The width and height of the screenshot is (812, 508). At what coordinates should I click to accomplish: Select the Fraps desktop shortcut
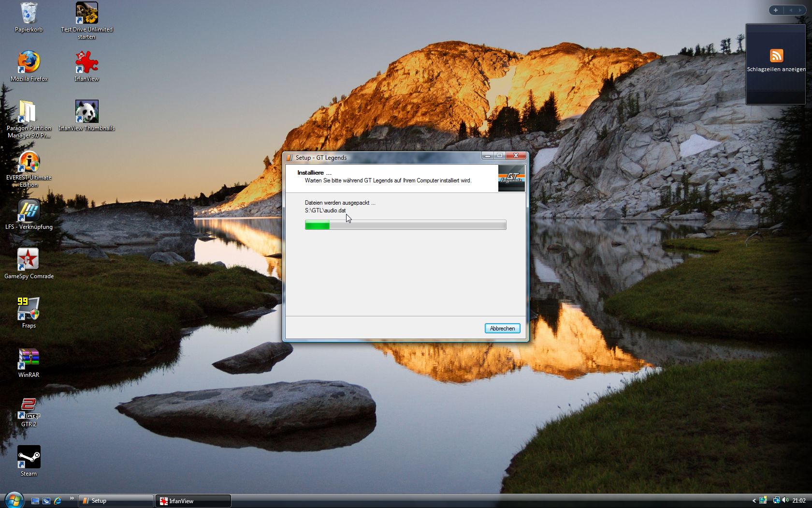[29, 313]
